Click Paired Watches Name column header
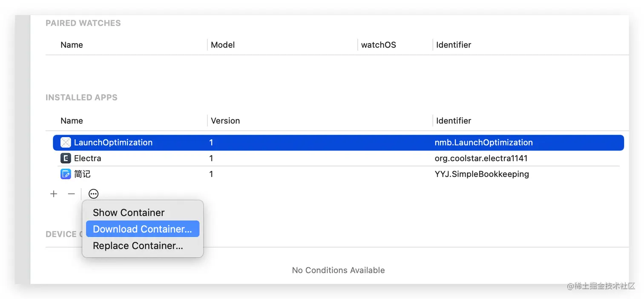The image size is (644, 299). 72,45
